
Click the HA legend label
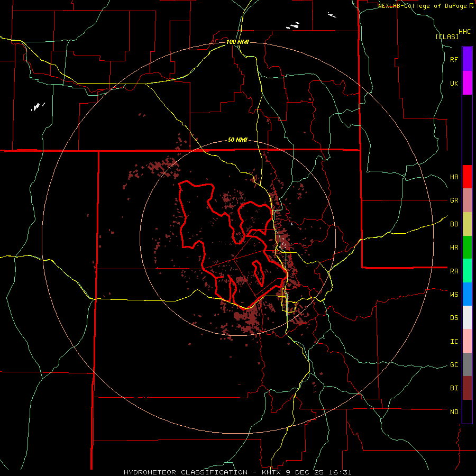point(454,177)
